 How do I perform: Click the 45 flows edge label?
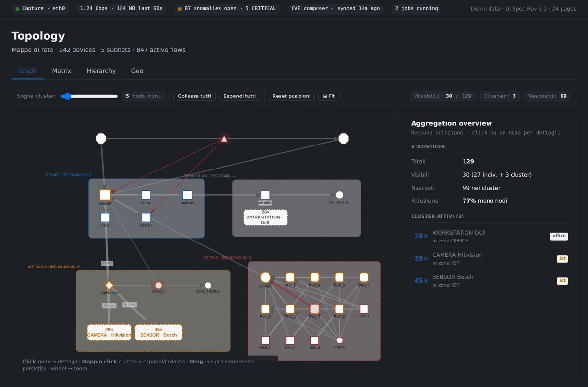point(129,305)
